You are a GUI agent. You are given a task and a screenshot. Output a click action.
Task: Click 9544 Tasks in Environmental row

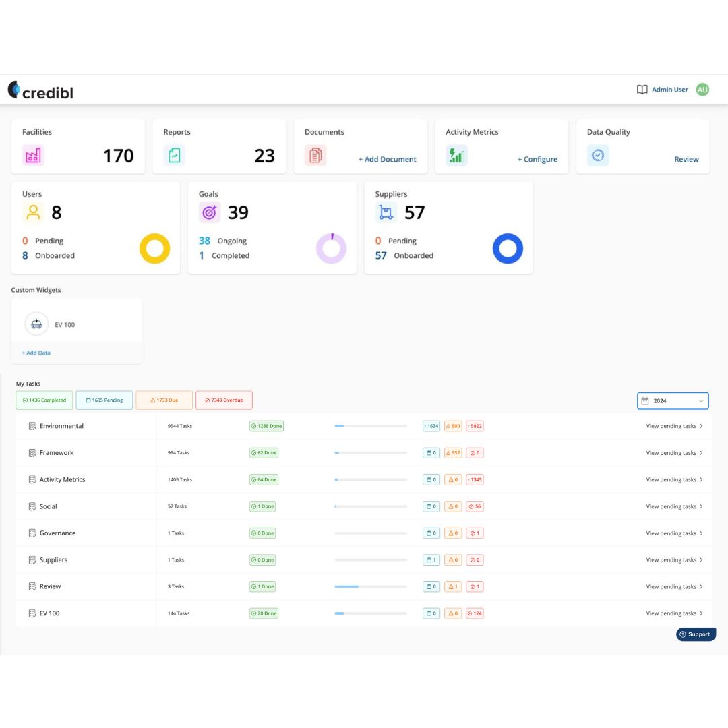coord(180,426)
